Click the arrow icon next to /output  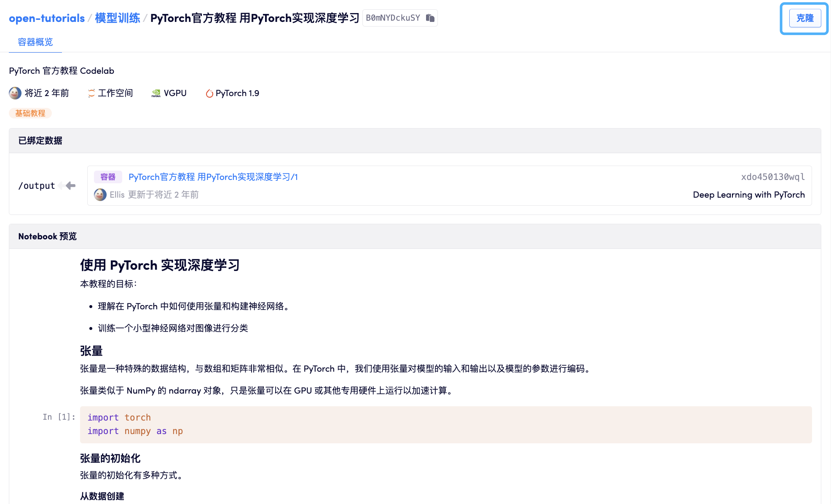(x=70, y=186)
